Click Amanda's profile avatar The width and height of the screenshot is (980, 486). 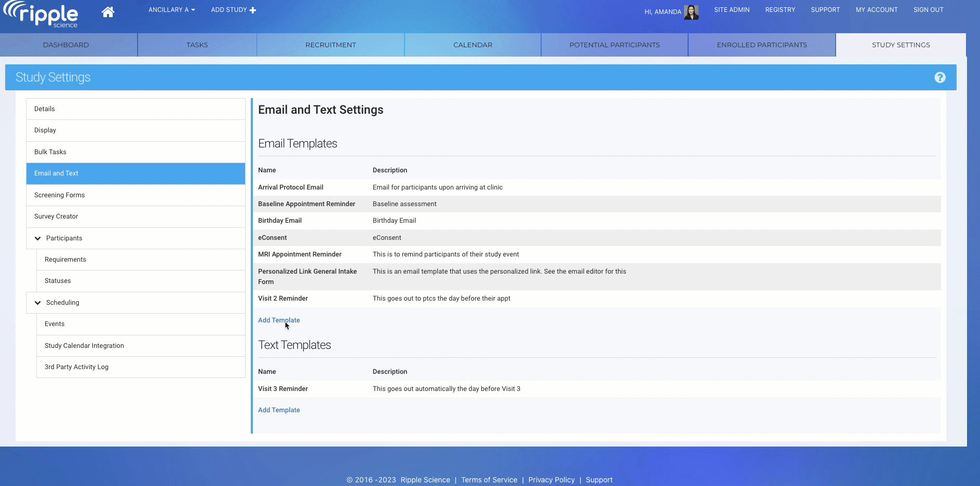pyautogui.click(x=691, y=12)
